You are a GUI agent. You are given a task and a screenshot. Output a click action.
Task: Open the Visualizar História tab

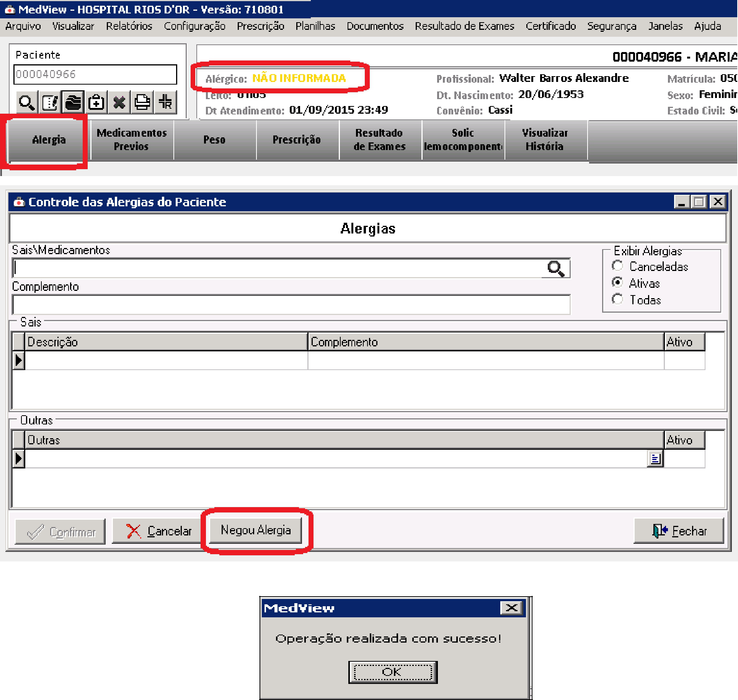[545, 140]
